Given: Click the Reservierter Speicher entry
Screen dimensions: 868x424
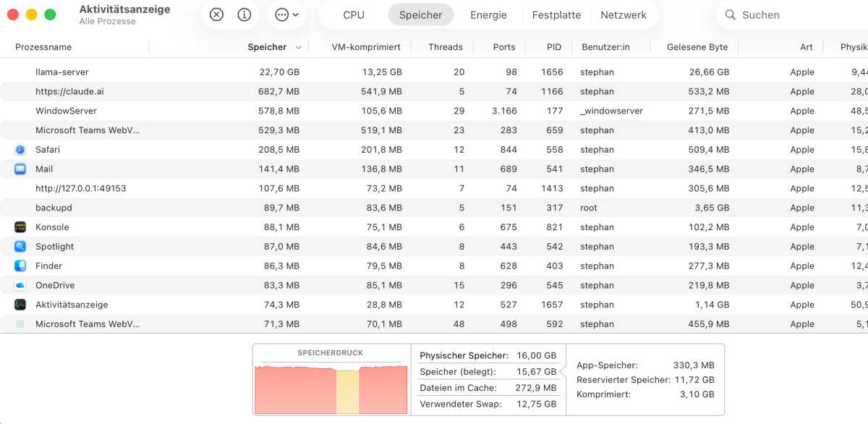Looking at the screenshot, I should pos(645,380).
